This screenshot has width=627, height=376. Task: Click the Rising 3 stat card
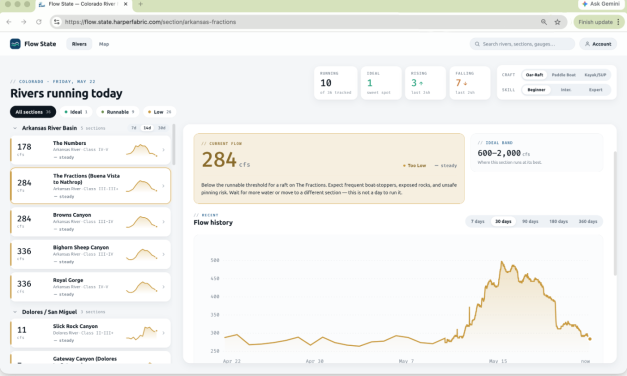click(x=425, y=83)
